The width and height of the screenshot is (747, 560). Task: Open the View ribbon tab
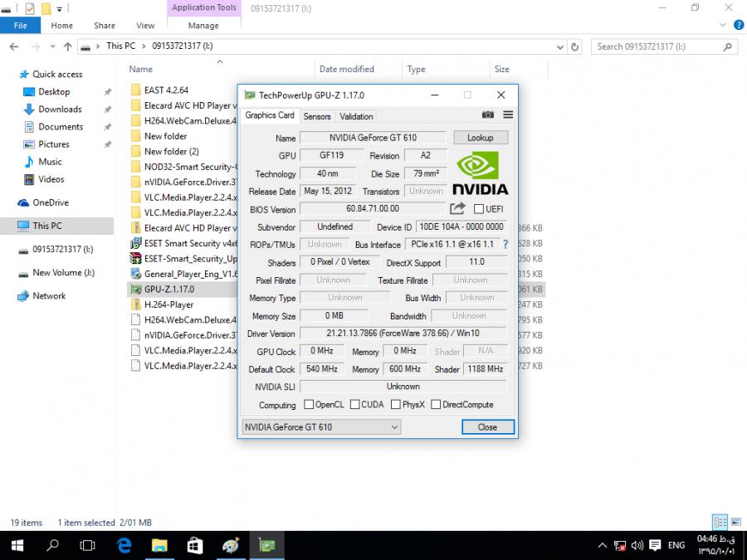145,26
